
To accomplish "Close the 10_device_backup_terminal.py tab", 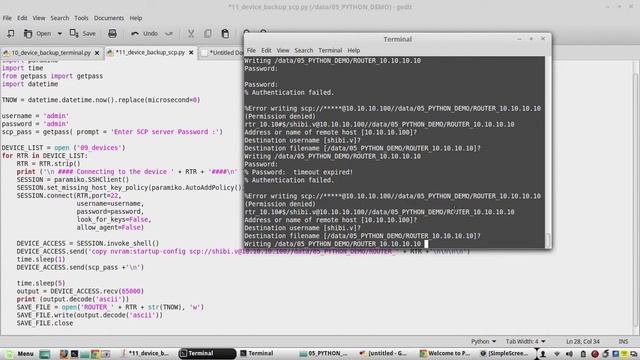I will pyautogui.click(x=97, y=53).
